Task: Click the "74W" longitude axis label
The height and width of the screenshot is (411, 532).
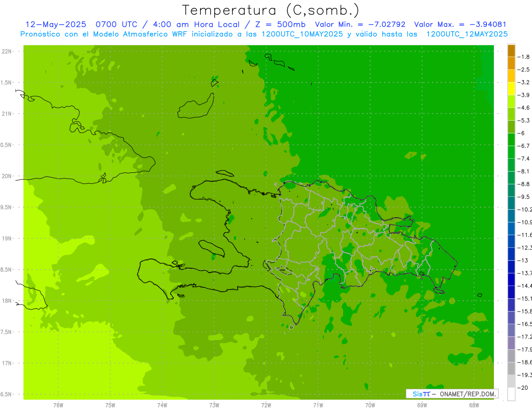Action: [x=162, y=405]
